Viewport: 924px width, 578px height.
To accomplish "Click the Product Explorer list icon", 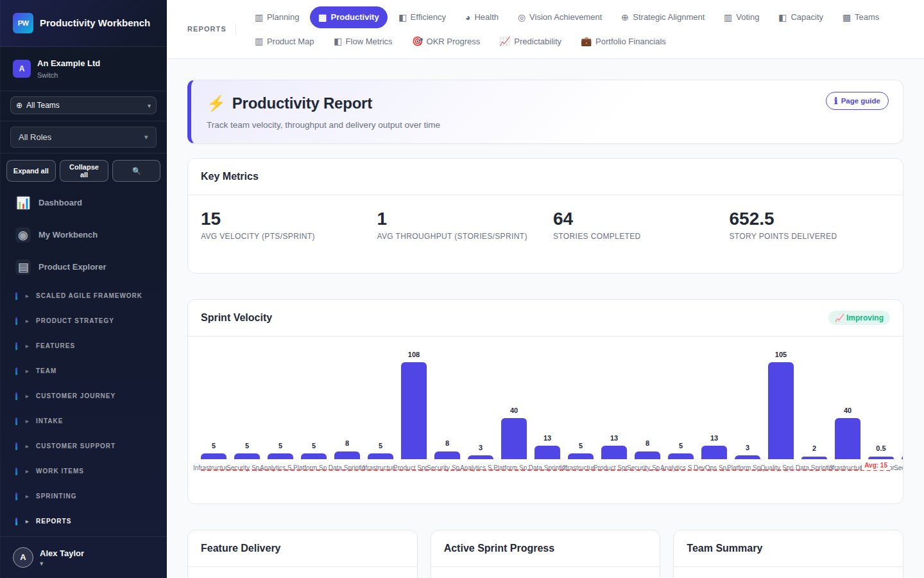I will [23, 267].
